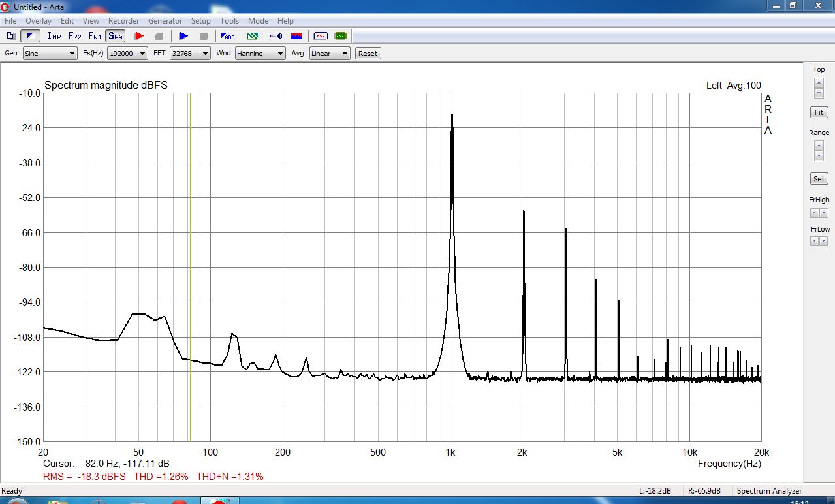Click the Fit button
Viewport: 835px width, 504px height.
[x=819, y=112]
